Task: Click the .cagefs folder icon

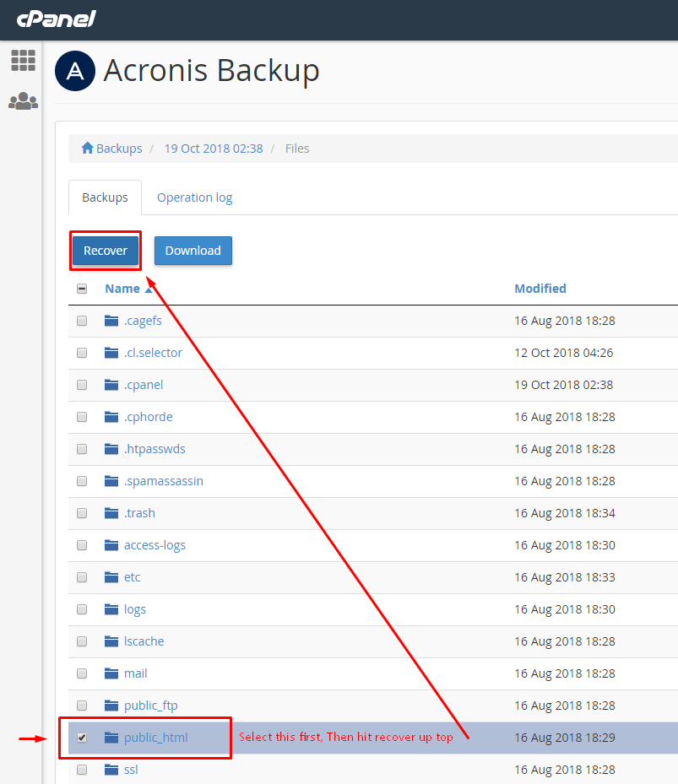Action: (x=111, y=321)
